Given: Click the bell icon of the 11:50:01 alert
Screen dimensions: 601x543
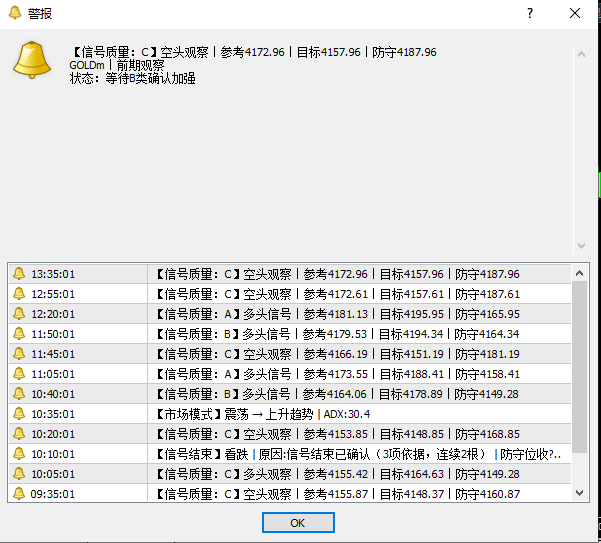Looking at the screenshot, I should click(19, 333).
